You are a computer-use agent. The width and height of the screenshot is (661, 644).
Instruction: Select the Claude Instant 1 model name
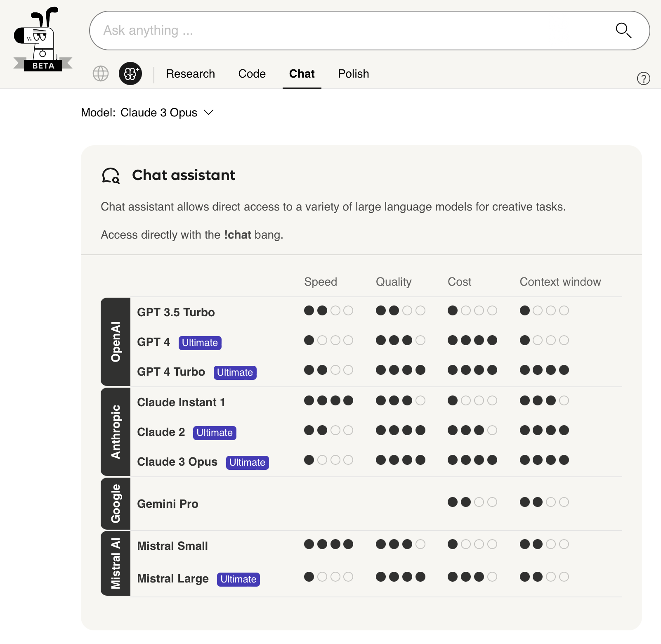click(181, 402)
